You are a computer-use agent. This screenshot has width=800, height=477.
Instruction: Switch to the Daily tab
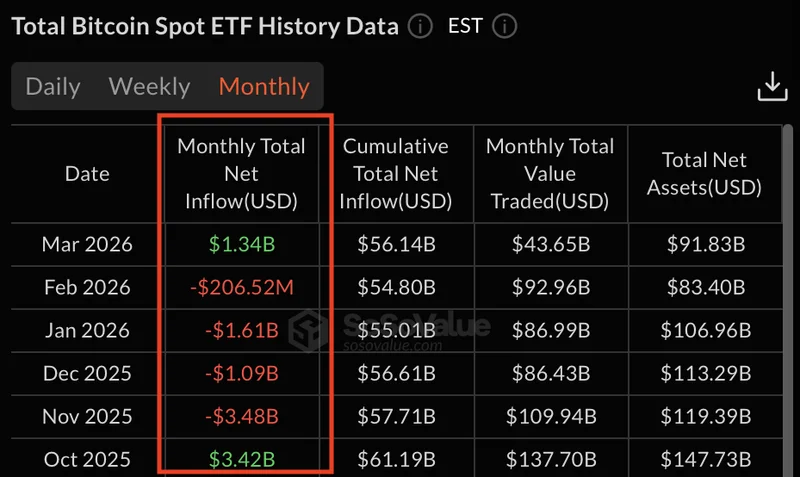tap(53, 86)
